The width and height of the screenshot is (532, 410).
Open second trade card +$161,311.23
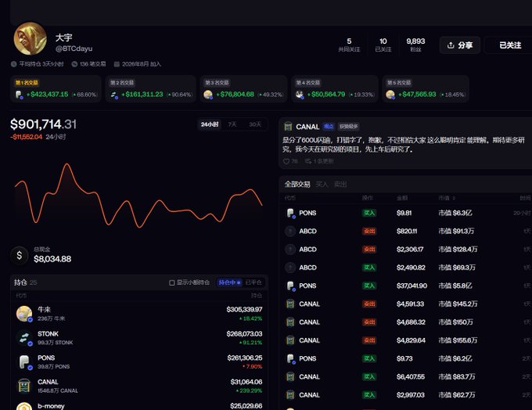[x=151, y=89]
